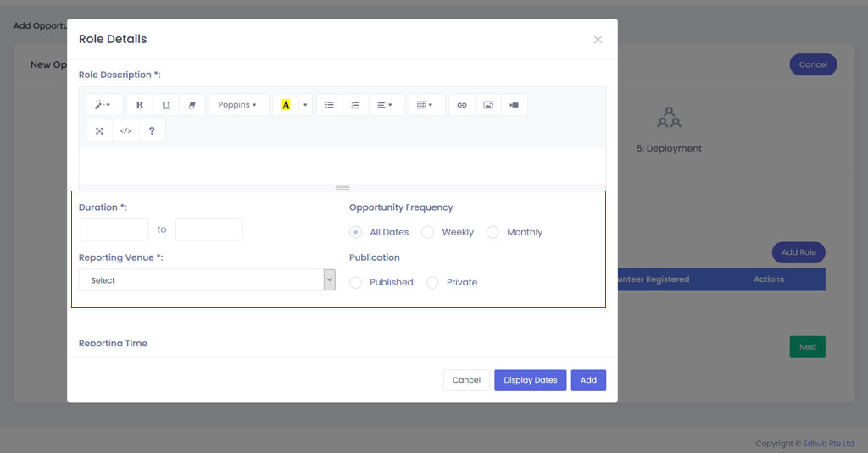Click the Duration start date field
Viewport: 868px width, 453px height.
(x=114, y=229)
